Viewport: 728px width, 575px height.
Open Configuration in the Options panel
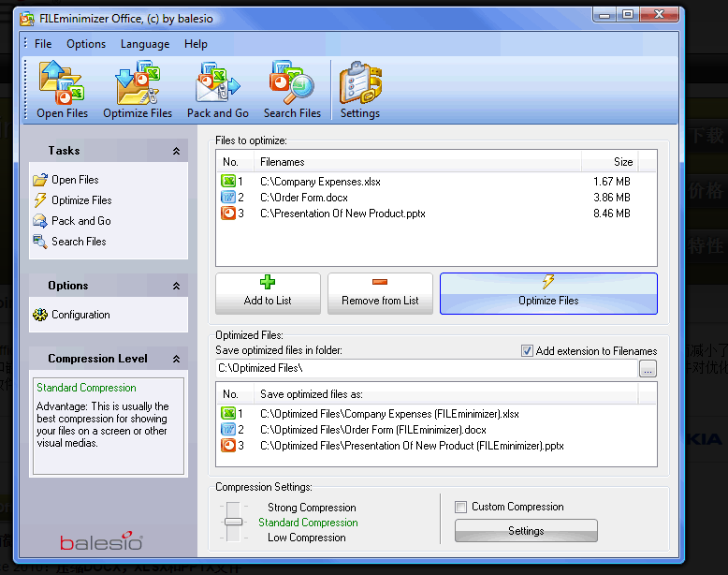click(80, 315)
